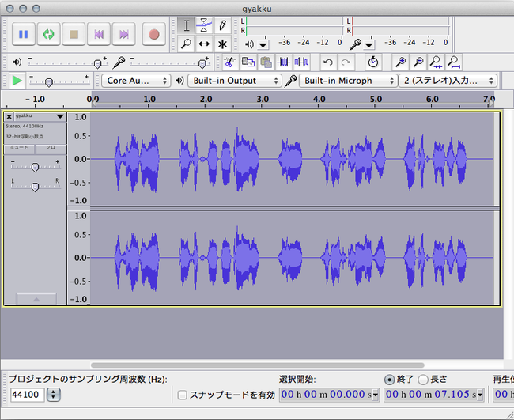Open the input meter dropdown arrow
514x420 pixels.
click(368, 44)
